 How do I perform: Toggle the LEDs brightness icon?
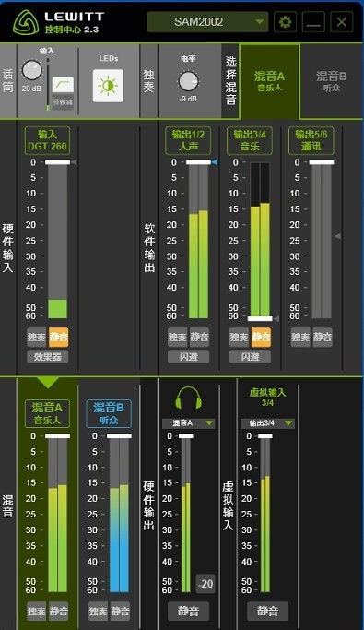(109, 86)
